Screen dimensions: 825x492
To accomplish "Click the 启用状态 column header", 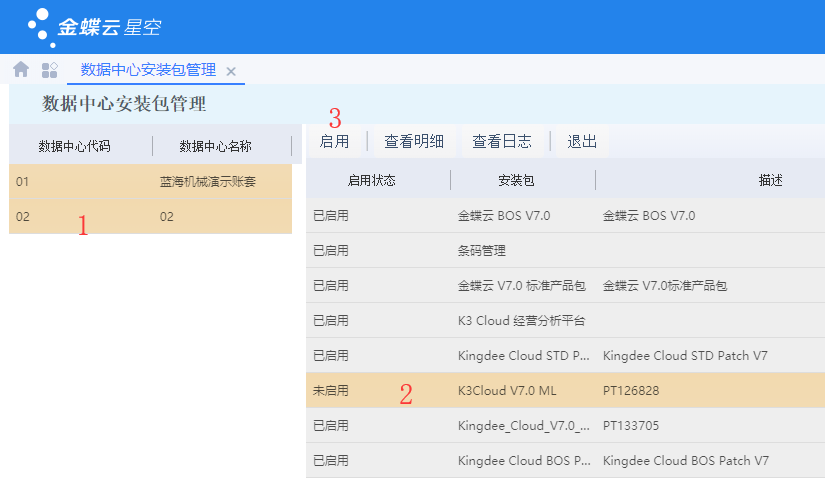I will tap(371, 180).
